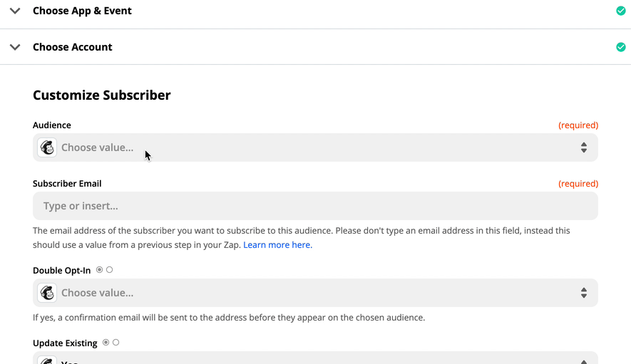Open the Double Opt-In Choose value dropdown
The width and height of the screenshot is (631, 364).
pos(315,293)
